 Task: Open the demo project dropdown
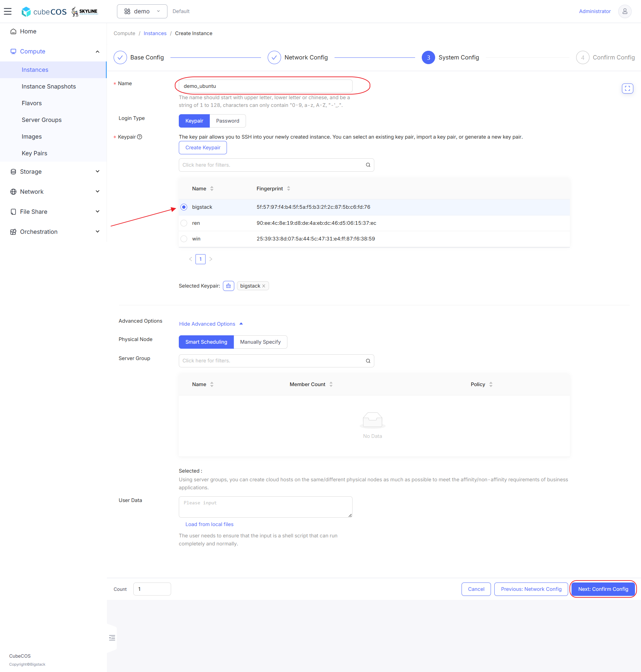(x=142, y=11)
